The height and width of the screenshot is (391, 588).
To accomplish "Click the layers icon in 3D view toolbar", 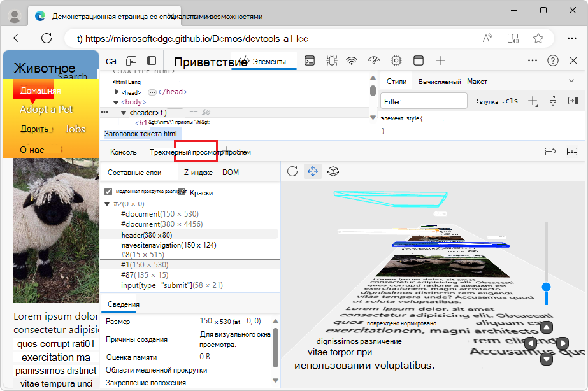I will coord(333,171).
